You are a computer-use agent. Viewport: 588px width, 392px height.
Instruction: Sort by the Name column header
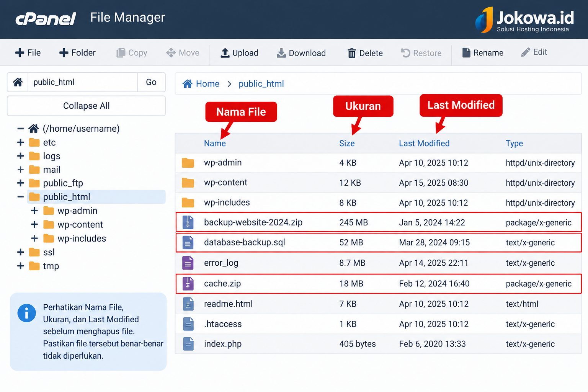tap(215, 144)
